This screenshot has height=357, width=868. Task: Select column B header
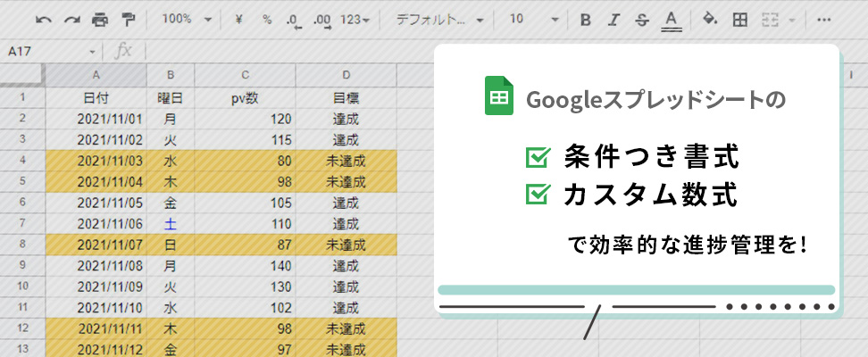(x=171, y=75)
